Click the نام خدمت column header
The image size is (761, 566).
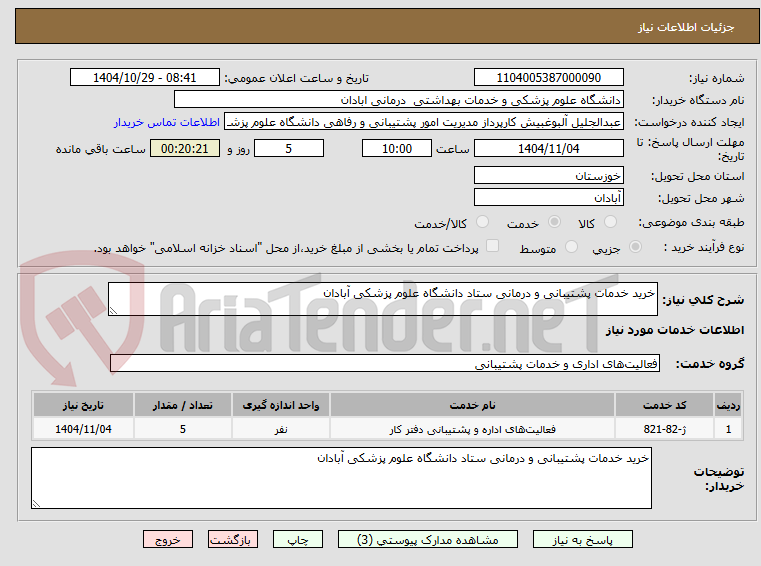tap(472, 405)
